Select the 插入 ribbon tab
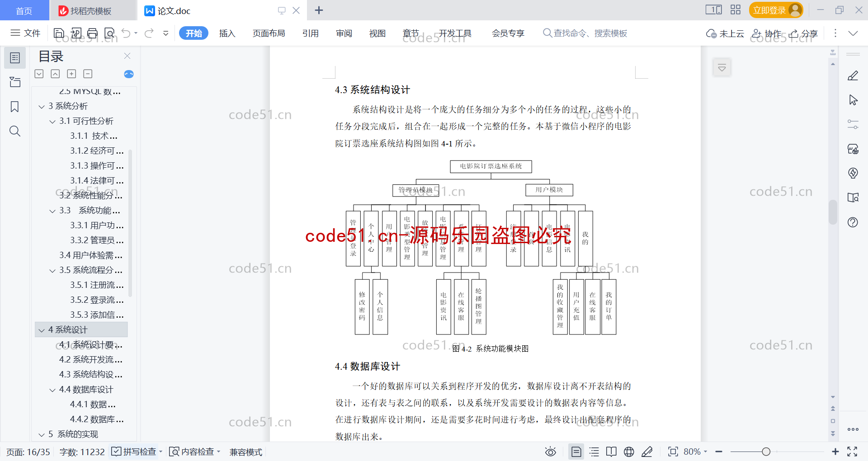 click(227, 33)
